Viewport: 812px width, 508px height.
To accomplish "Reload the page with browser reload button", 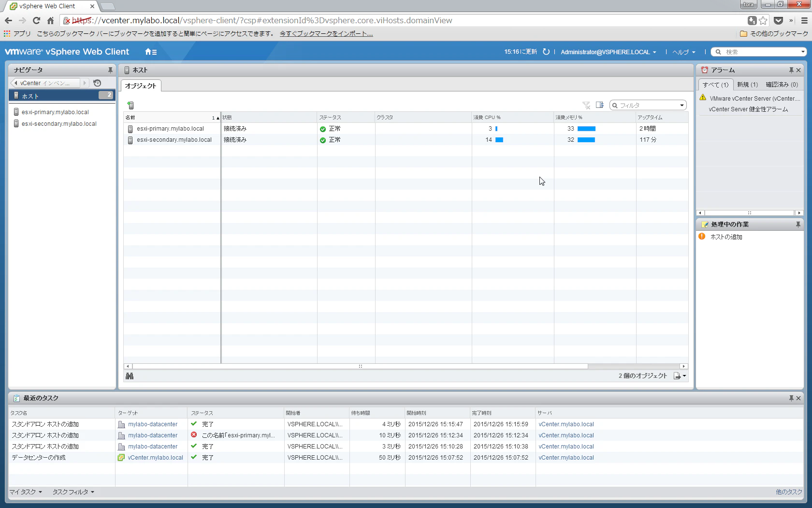I will pyautogui.click(x=36, y=20).
